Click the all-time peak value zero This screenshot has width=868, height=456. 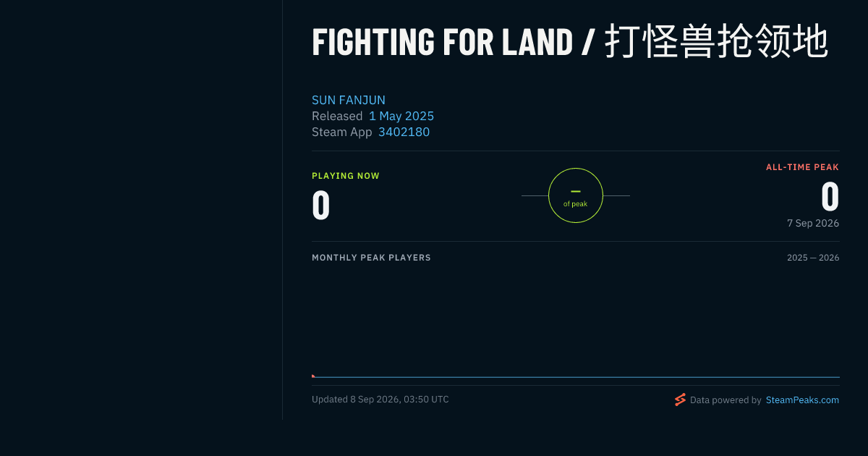(x=830, y=196)
